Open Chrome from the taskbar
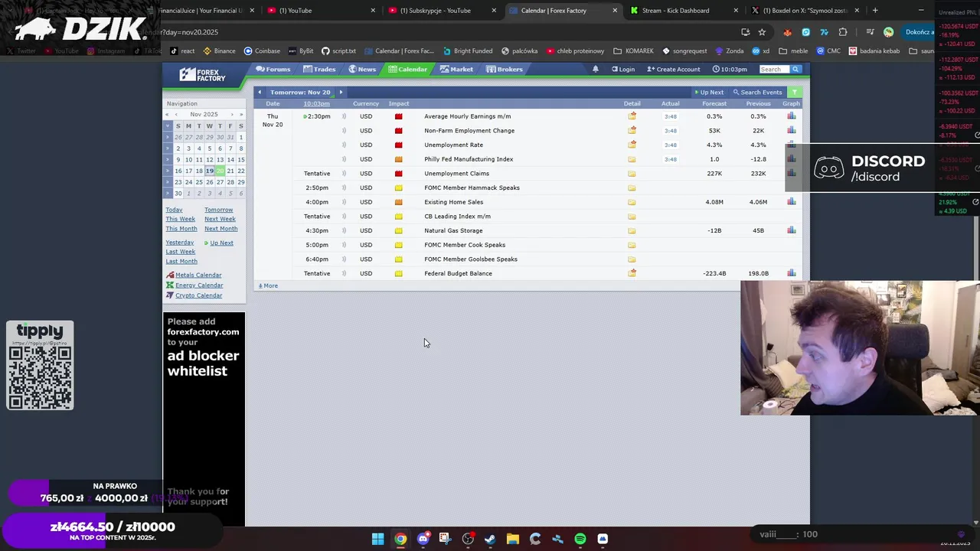 pyautogui.click(x=400, y=539)
